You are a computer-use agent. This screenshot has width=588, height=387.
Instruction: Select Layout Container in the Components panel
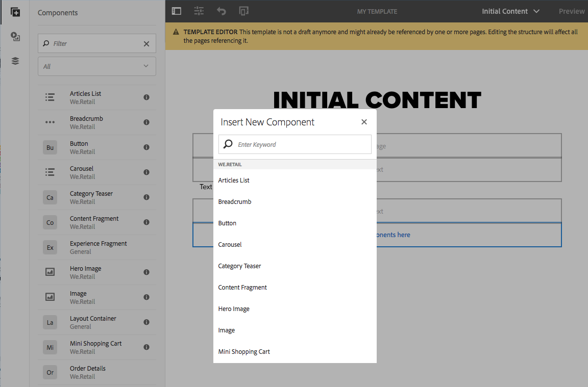[x=93, y=322]
